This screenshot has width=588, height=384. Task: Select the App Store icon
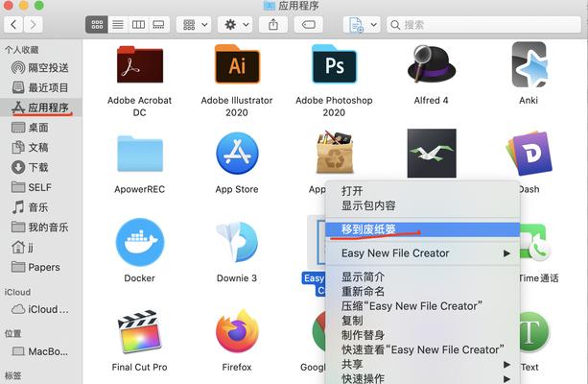click(237, 154)
